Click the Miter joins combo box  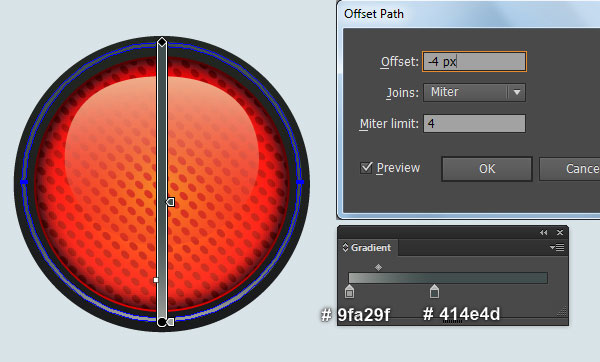[474, 92]
